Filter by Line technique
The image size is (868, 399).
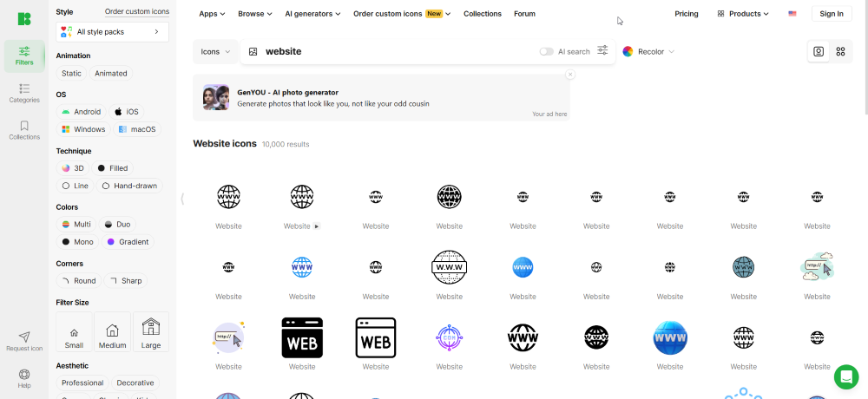click(76, 186)
